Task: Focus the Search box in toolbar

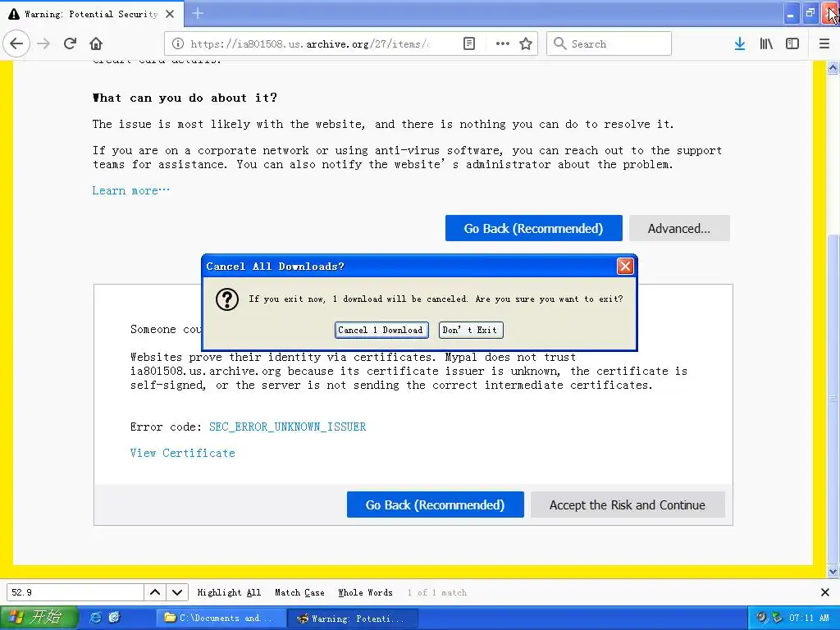Action: [x=609, y=43]
